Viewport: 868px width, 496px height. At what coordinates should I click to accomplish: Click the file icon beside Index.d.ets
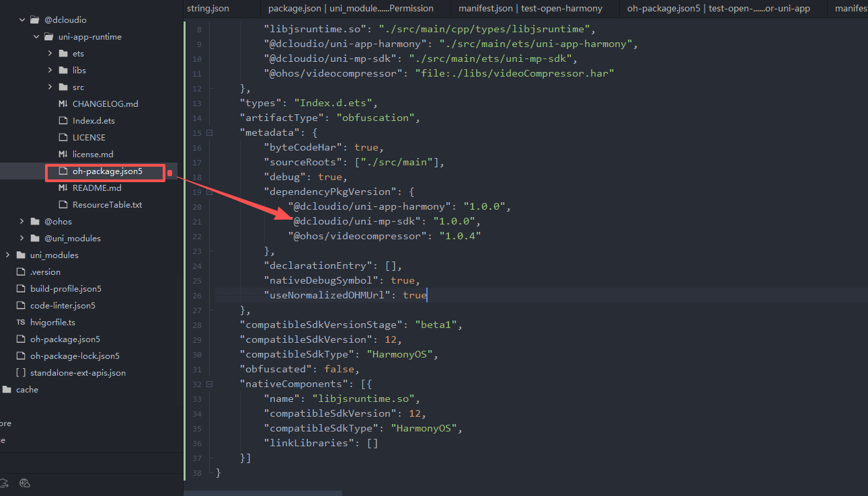click(63, 120)
